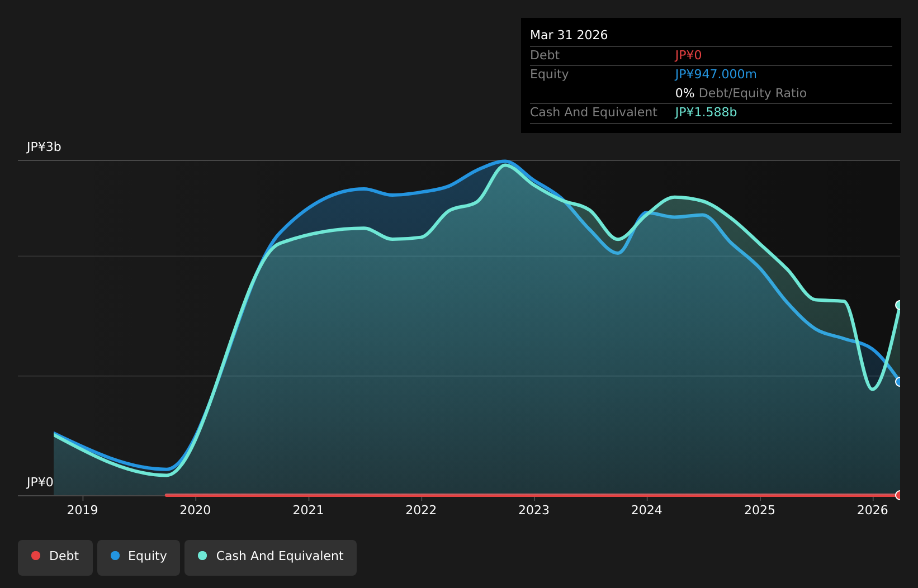918x588 pixels.
Task: Click the 2021 x-axis label
Action: 308,510
